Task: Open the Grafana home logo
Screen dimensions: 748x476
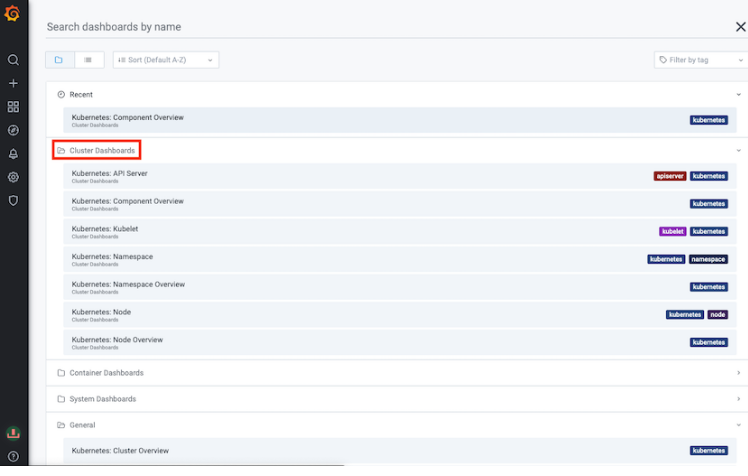Action: coord(12,13)
